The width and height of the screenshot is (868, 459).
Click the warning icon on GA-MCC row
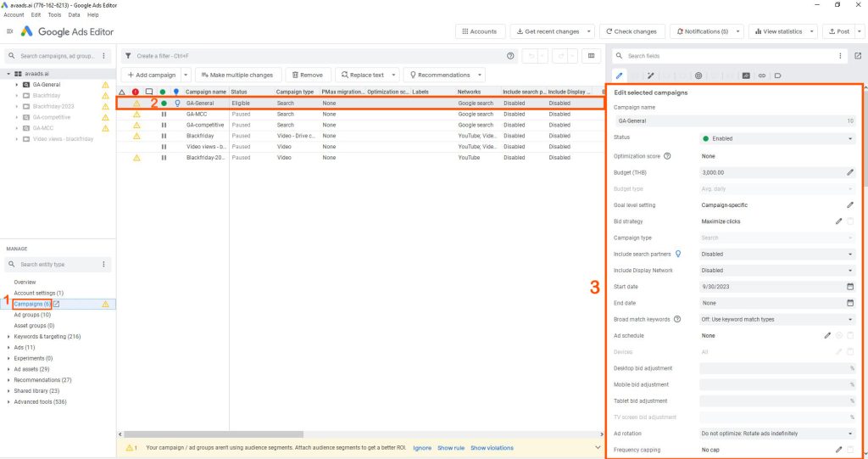click(136, 115)
